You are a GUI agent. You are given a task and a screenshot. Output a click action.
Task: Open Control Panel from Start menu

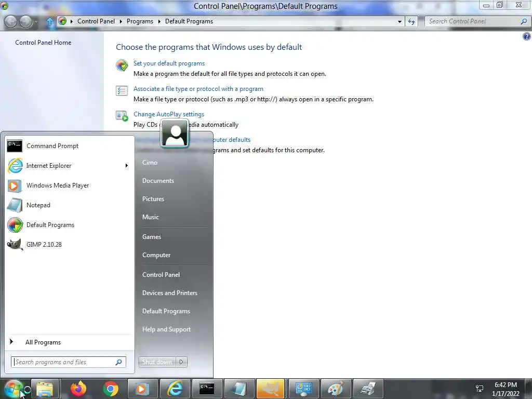tap(161, 275)
